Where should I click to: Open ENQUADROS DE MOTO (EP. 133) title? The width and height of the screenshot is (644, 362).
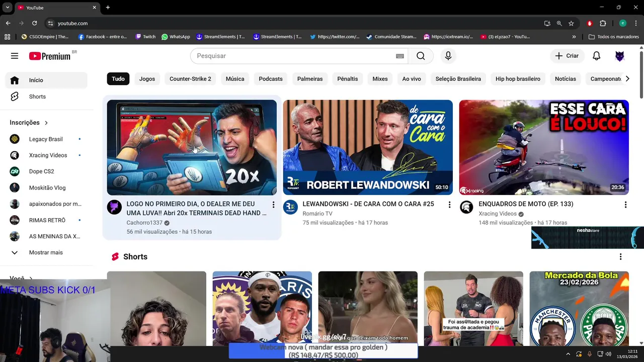click(x=526, y=204)
